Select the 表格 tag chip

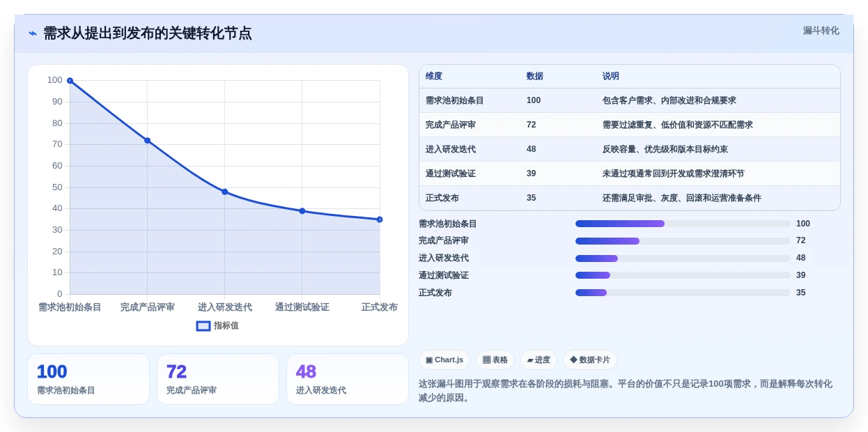495,360
